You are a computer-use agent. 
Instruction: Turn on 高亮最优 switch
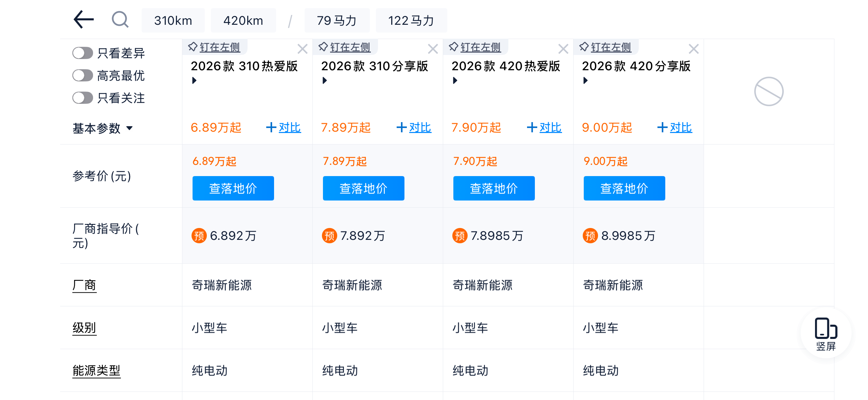tap(83, 75)
